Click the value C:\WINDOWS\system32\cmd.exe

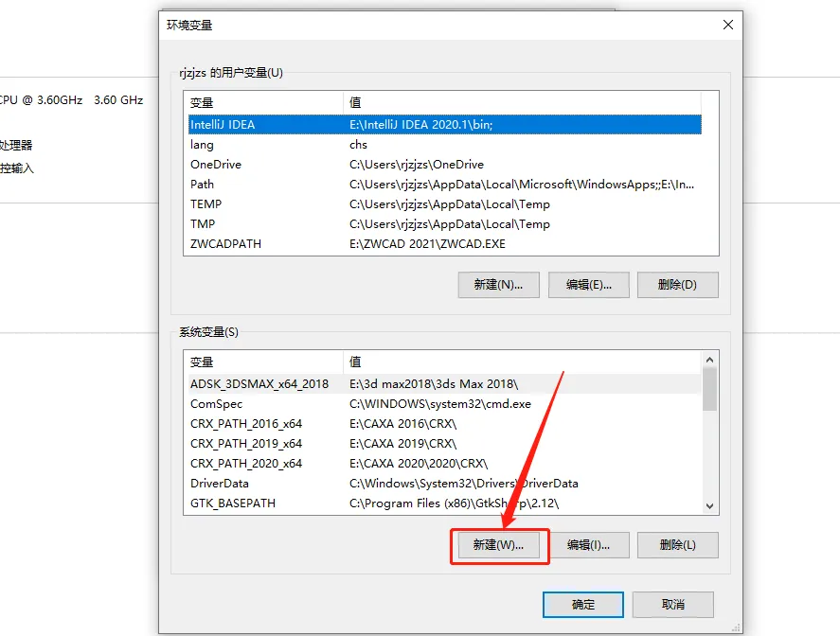[x=439, y=404]
